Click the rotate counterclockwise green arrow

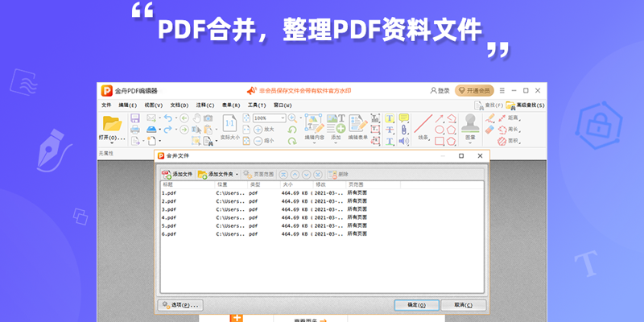click(292, 130)
